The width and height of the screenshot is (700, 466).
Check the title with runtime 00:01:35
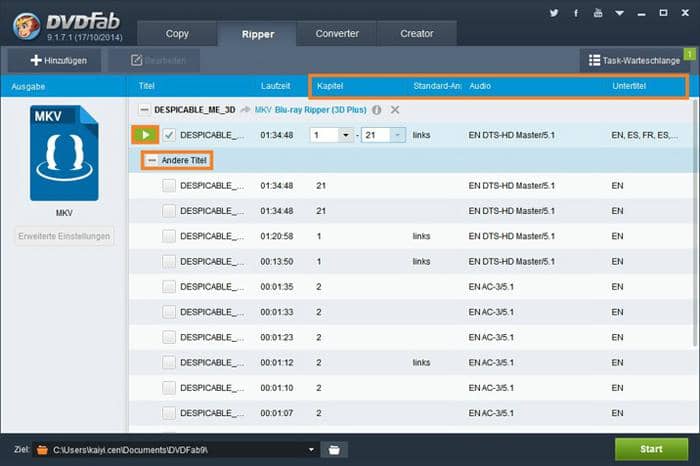click(x=169, y=287)
